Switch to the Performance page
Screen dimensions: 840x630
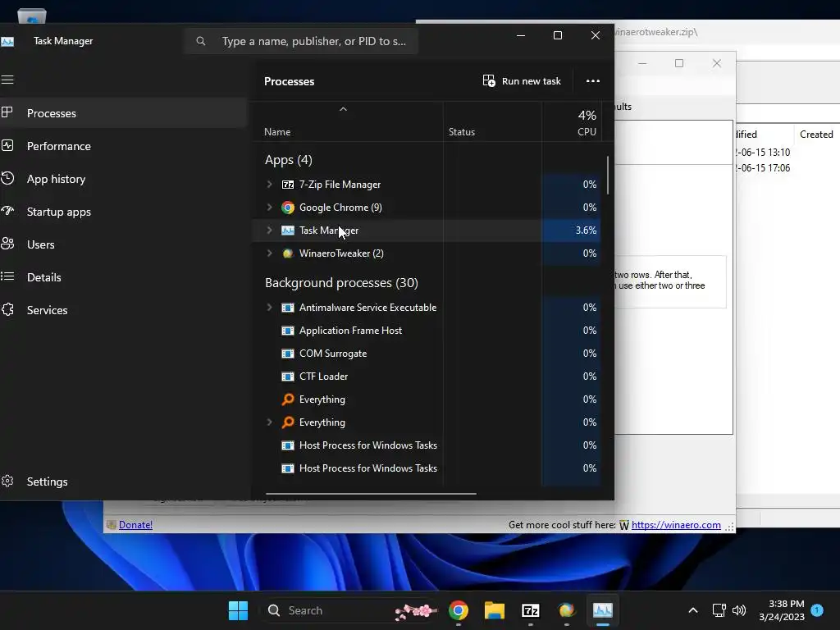(x=123, y=146)
